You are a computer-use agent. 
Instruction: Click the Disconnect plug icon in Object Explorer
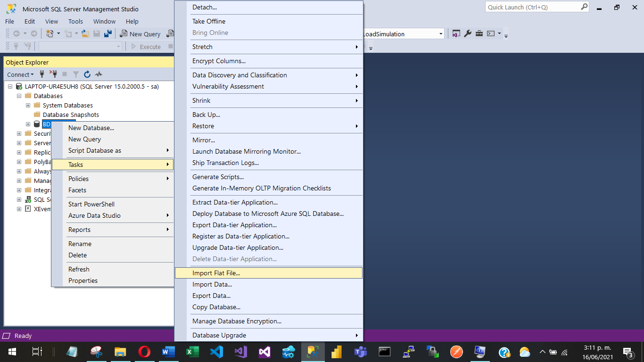(53, 74)
